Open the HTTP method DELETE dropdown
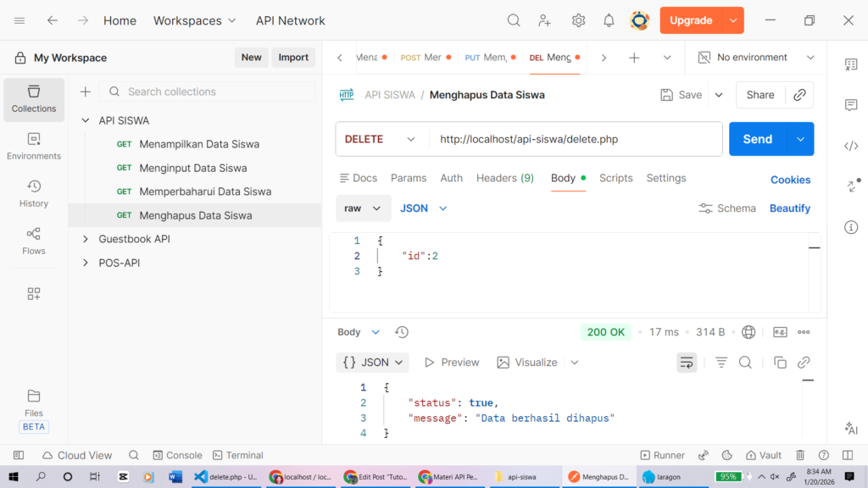 [381, 139]
